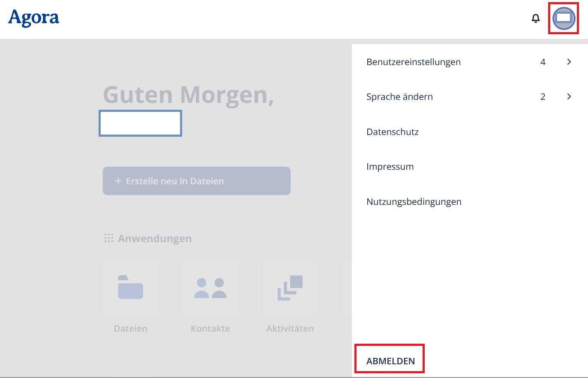588x378 pixels.
Task: Expand the Benutzereinstellungen submenu chevron
Action: [569, 62]
